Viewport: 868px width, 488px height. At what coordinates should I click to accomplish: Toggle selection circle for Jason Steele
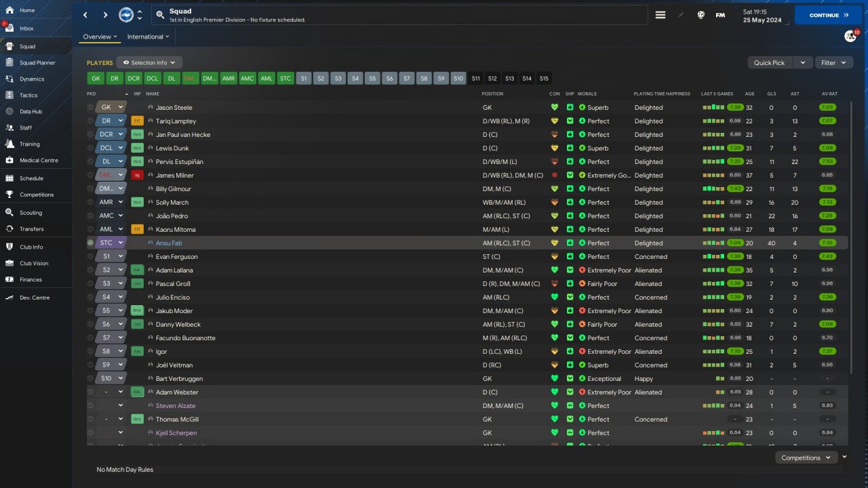click(91, 107)
